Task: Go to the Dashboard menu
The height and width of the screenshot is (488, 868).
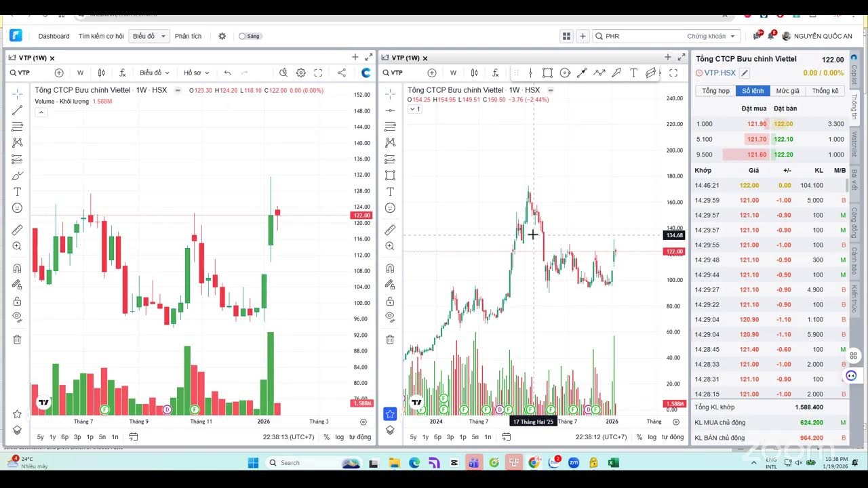Action: 54,36
